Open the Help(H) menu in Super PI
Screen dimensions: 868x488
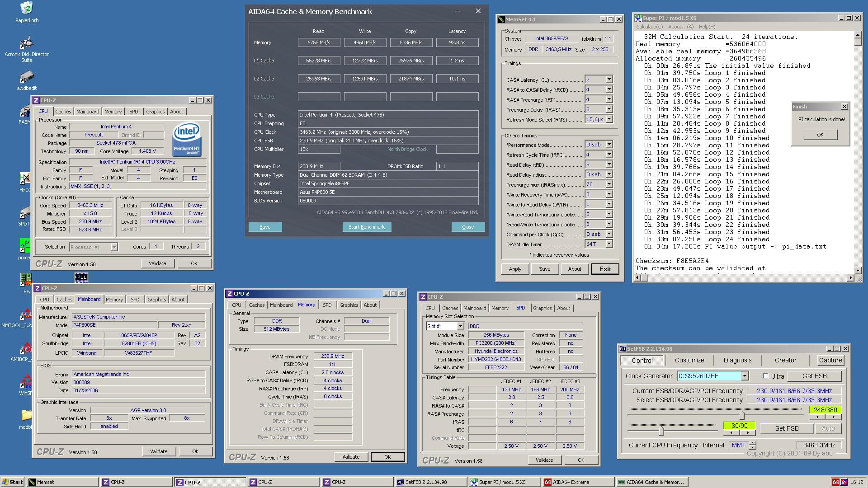[707, 27]
